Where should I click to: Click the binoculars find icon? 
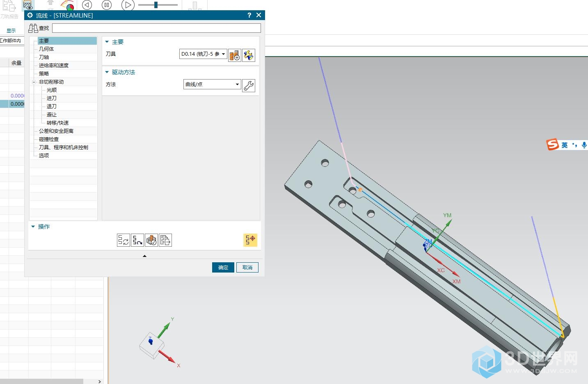coord(33,28)
